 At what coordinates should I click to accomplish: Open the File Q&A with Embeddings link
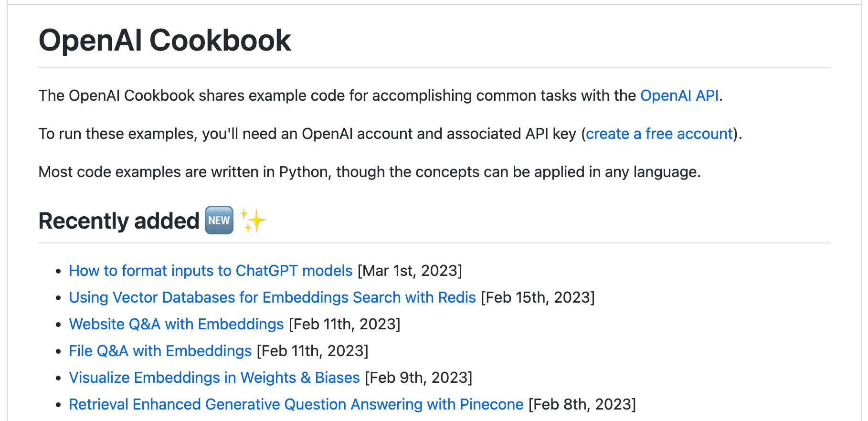click(160, 351)
